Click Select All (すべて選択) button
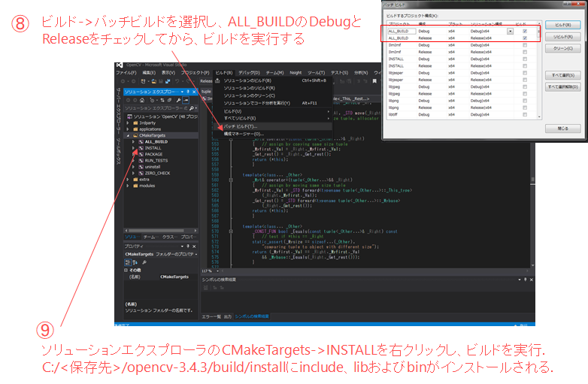This screenshot has width=588, height=384. coord(563,75)
